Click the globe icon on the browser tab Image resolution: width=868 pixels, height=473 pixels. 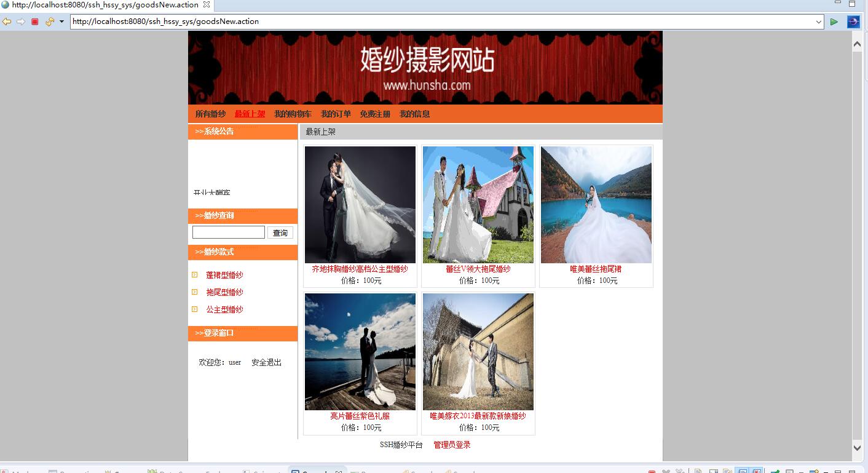(5, 5)
